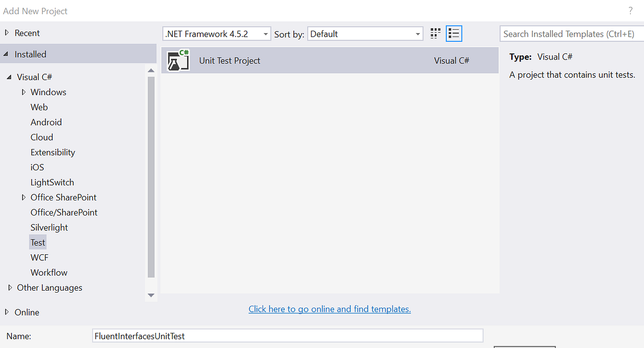The image size is (644, 348).
Task: Select the Unit Test Project template icon
Action: click(178, 60)
